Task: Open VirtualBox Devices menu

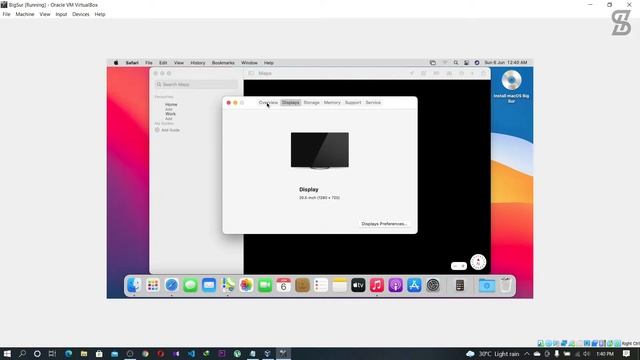Action: pos(81,14)
